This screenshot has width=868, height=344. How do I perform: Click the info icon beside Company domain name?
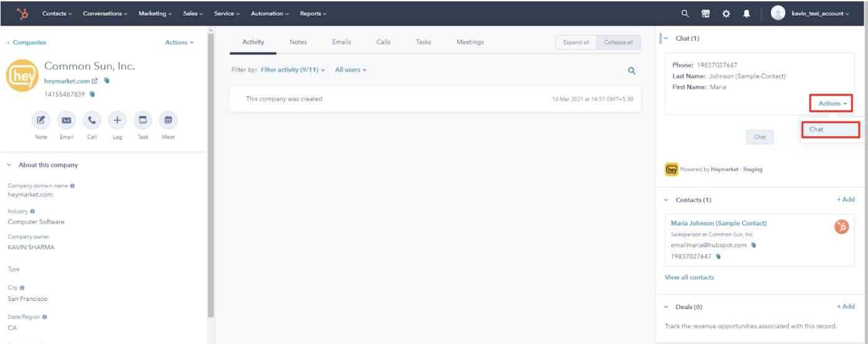coord(72,186)
